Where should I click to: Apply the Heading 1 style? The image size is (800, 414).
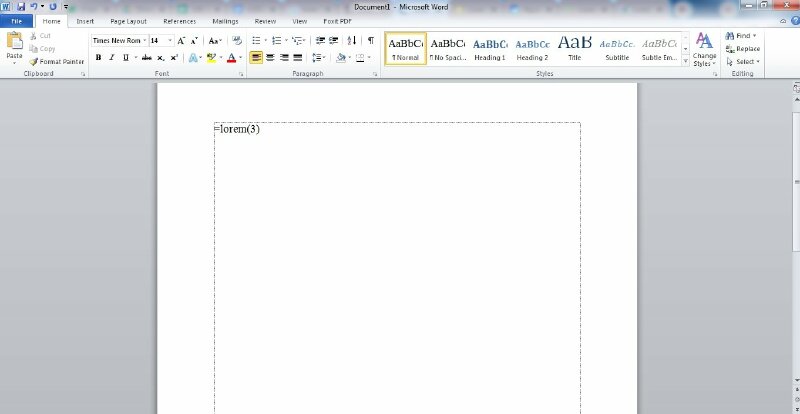pos(490,48)
